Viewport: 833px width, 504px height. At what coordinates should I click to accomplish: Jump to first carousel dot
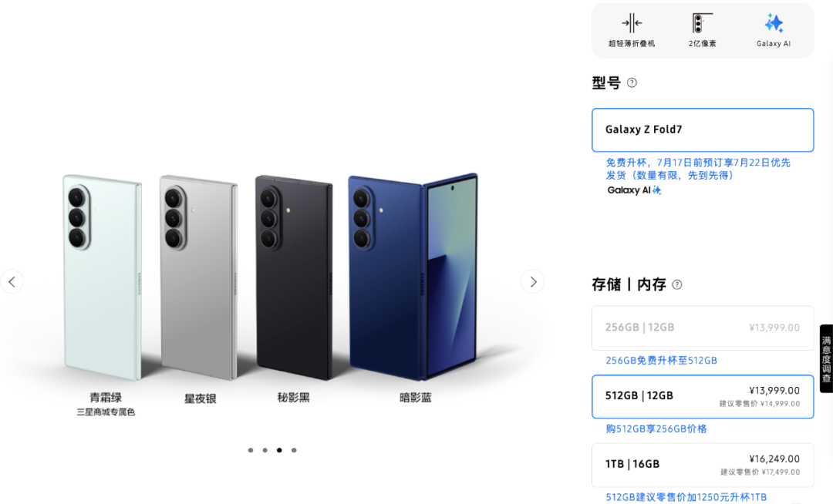pyautogui.click(x=251, y=450)
